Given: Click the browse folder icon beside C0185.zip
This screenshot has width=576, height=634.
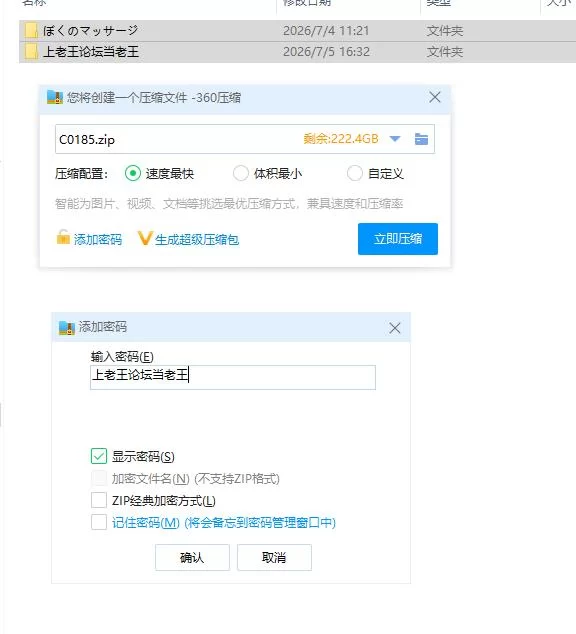Looking at the screenshot, I should [421, 139].
